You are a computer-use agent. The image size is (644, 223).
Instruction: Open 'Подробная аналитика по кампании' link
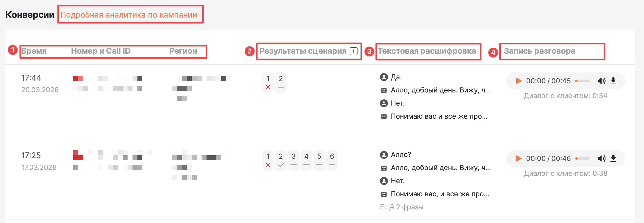pyautogui.click(x=129, y=15)
